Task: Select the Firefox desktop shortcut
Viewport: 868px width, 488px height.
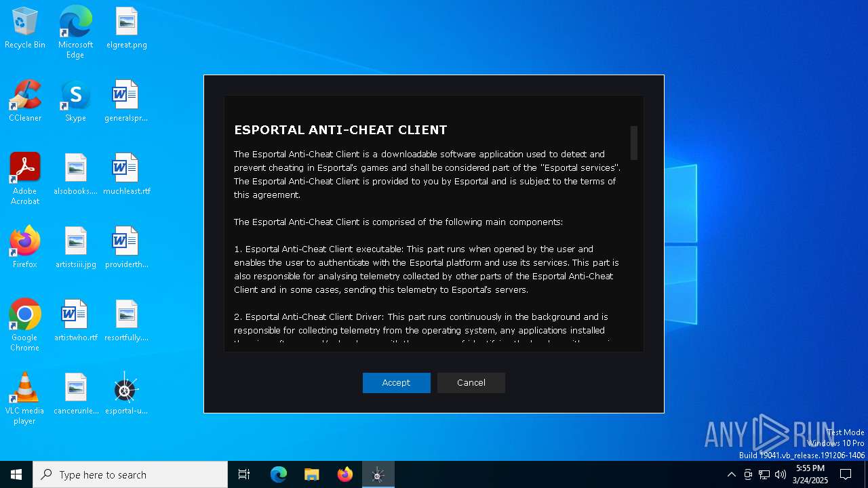Action: tap(25, 248)
